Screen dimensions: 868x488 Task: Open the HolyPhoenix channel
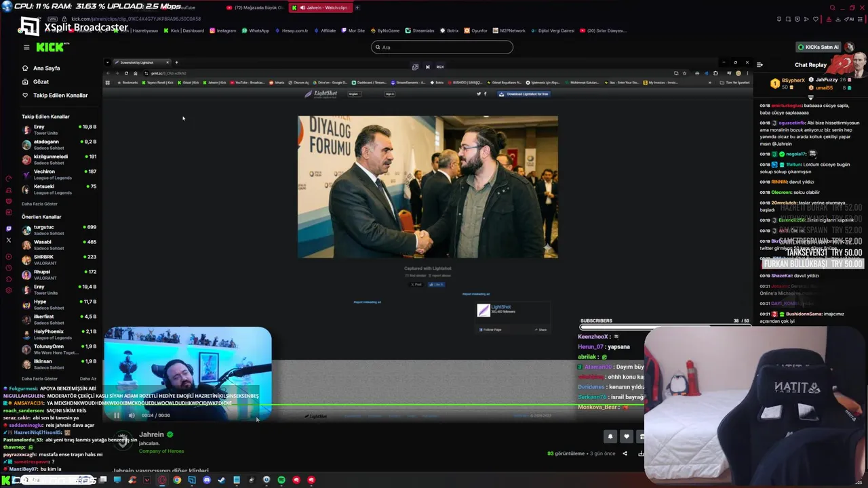[59, 334]
